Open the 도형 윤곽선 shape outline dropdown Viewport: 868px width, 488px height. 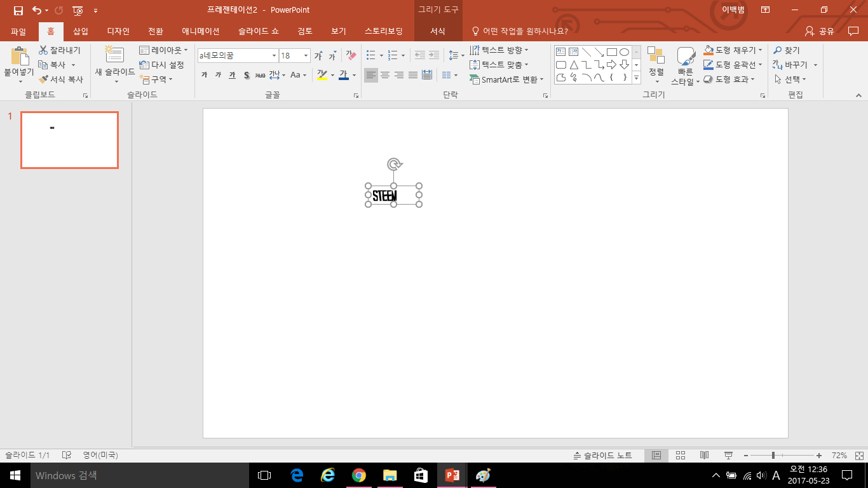pos(733,65)
